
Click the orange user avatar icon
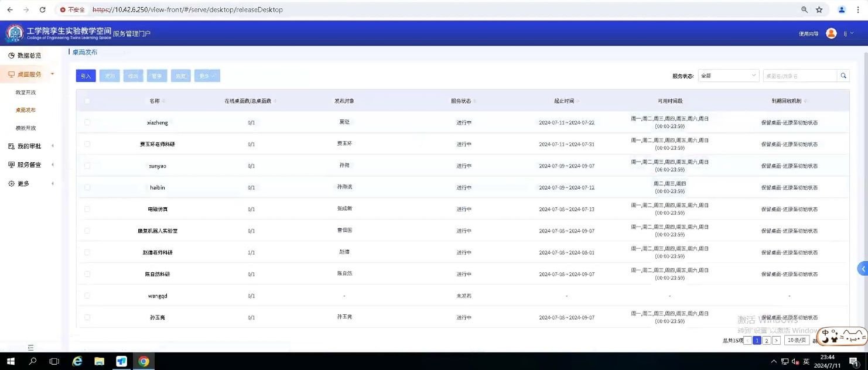click(831, 33)
